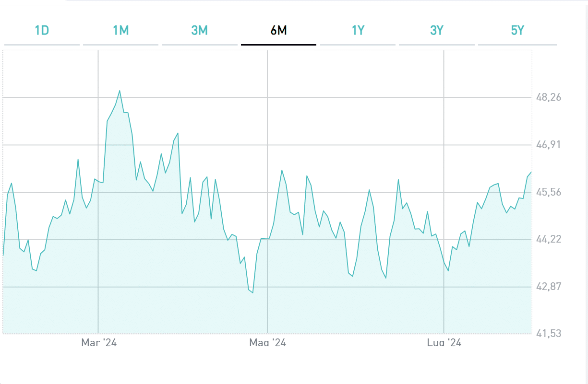This screenshot has width=588, height=384.
Task: Switch to the 1D time range tab
Action: click(42, 31)
